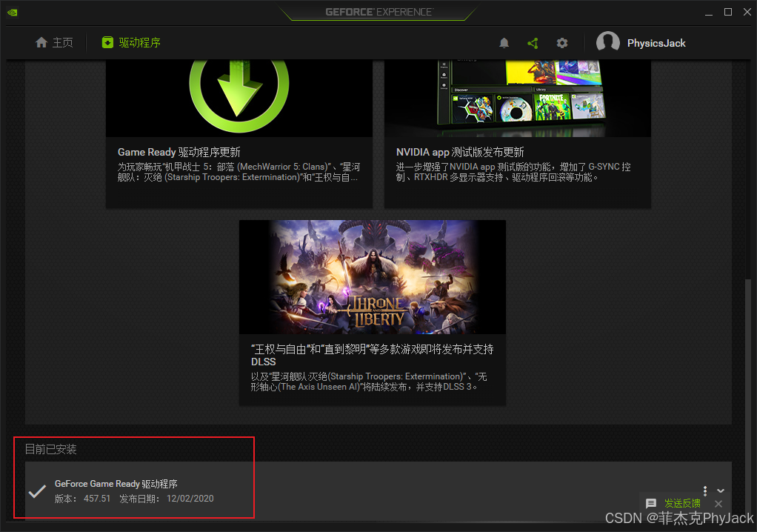This screenshot has width=757, height=532.
Task: Click the 发送反馈 feedback link
Action: pyautogui.click(x=682, y=504)
